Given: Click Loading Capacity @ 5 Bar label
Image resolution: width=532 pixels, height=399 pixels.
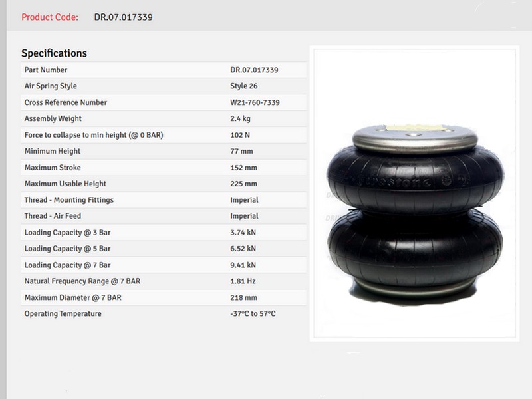Looking at the screenshot, I should click(x=68, y=249).
